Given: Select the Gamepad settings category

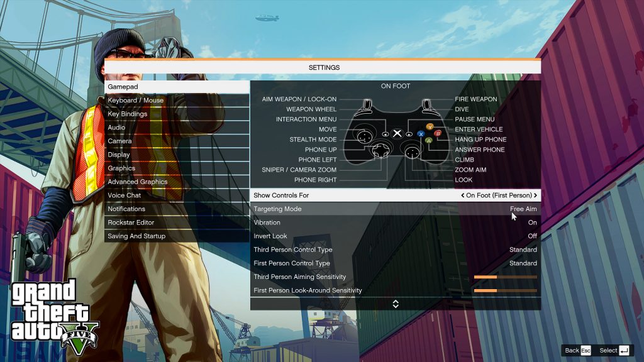Looking at the screenshot, I should tap(177, 87).
